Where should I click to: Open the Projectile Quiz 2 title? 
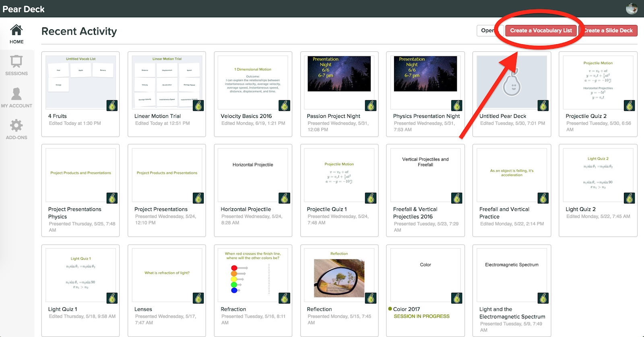pyautogui.click(x=586, y=116)
